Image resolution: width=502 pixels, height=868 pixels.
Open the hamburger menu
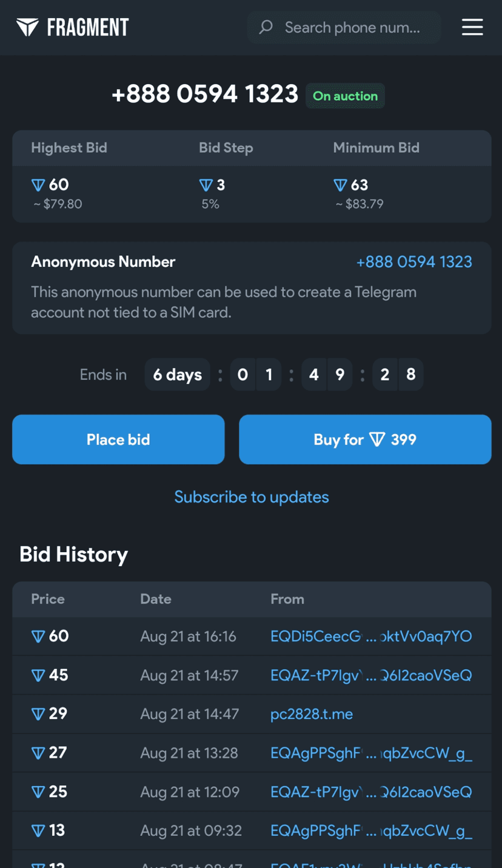point(472,27)
